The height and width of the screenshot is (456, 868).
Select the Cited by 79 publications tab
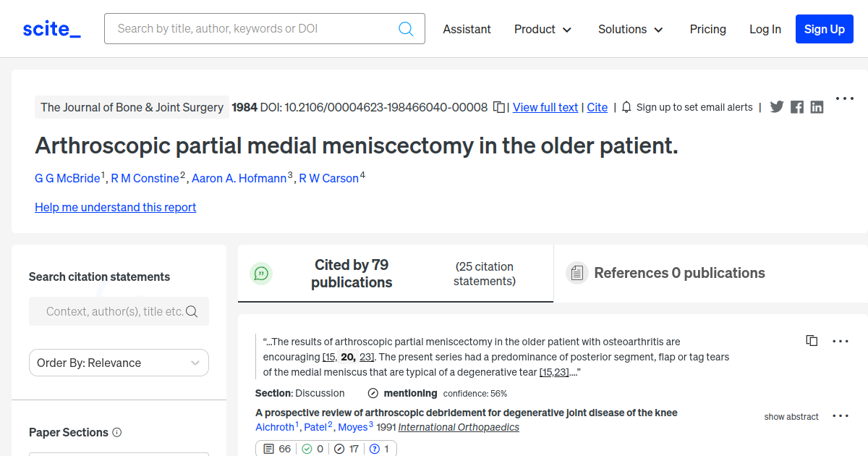352,274
